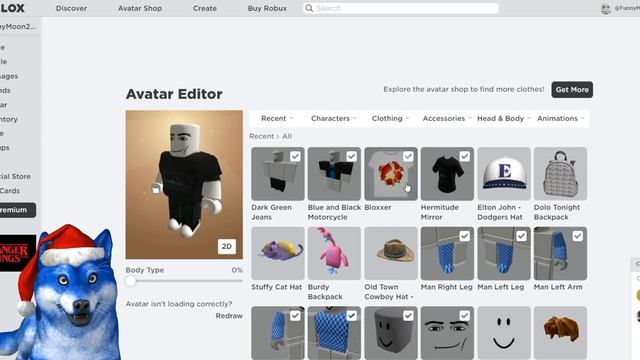Screen dimensions: 640x360
Task: Select the Man Face item
Action: (447, 333)
